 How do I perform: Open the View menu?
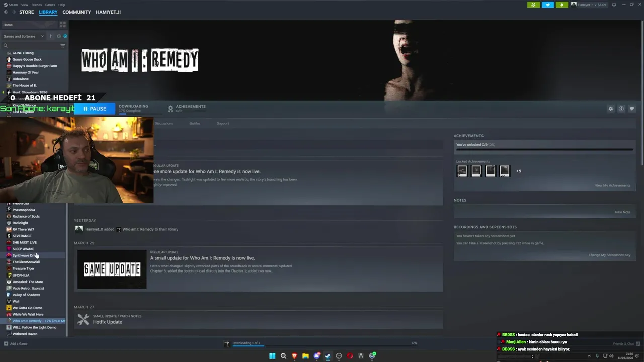pos(24,5)
